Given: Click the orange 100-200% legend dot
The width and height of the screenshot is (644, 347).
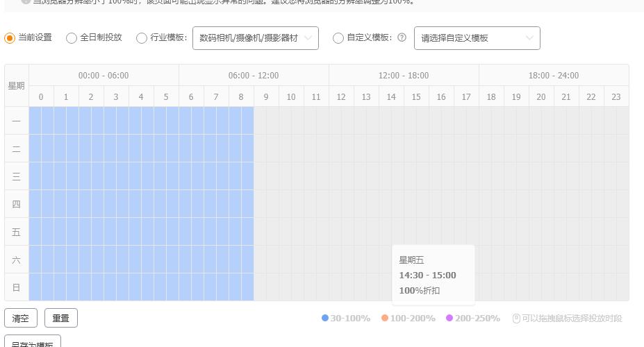Looking at the screenshot, I should click(385, 318).
